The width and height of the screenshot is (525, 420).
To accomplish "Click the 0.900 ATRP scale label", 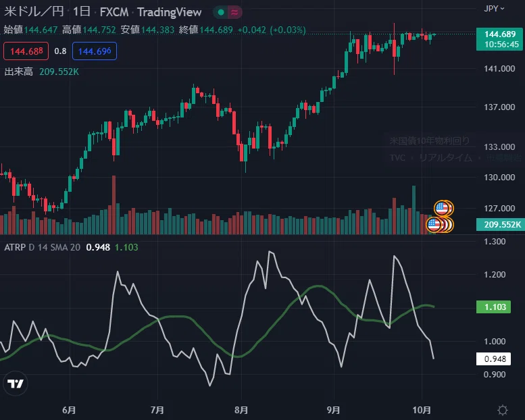I will pyautogui.click(x=495, y=375).
